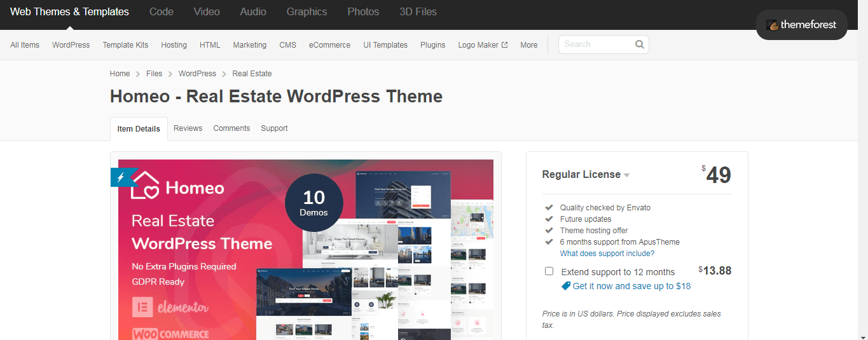Go to the Photos marketplace tab

[x=363, y=11]
